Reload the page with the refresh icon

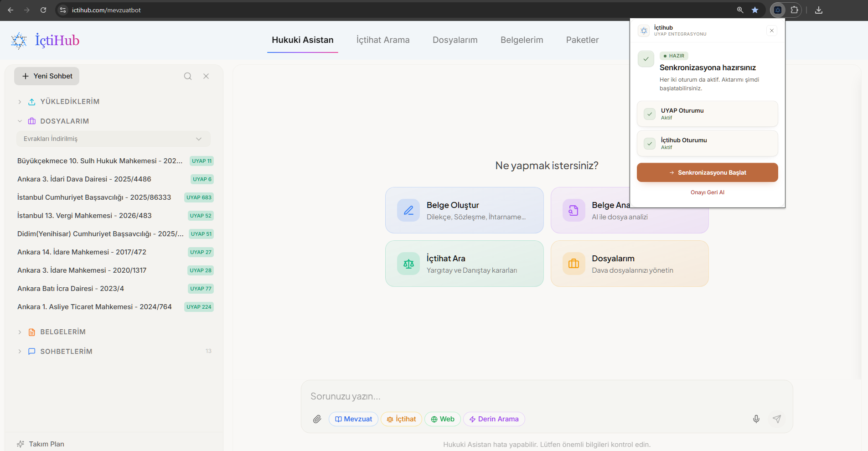click(43, 10)
